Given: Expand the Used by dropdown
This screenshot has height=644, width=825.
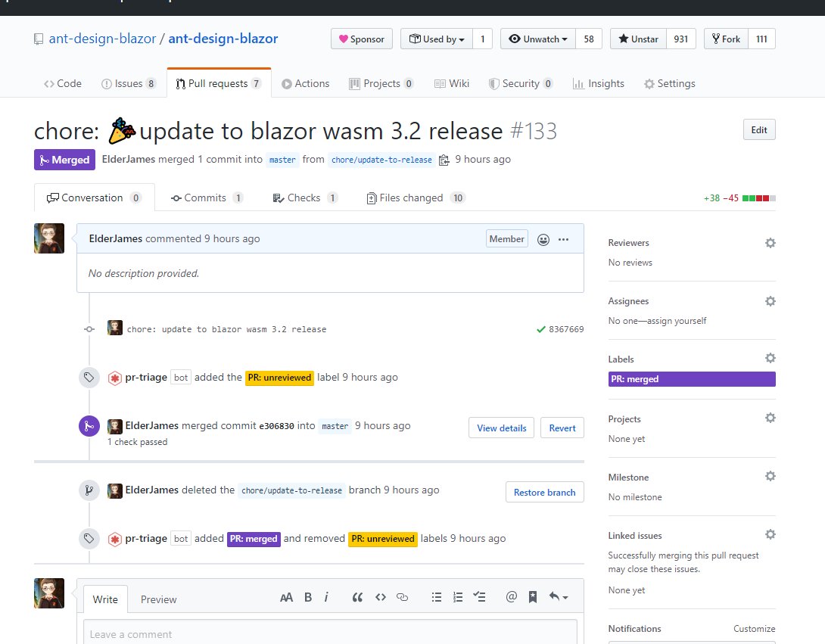Looking at the screenshot, I should [x=437, y=39].
